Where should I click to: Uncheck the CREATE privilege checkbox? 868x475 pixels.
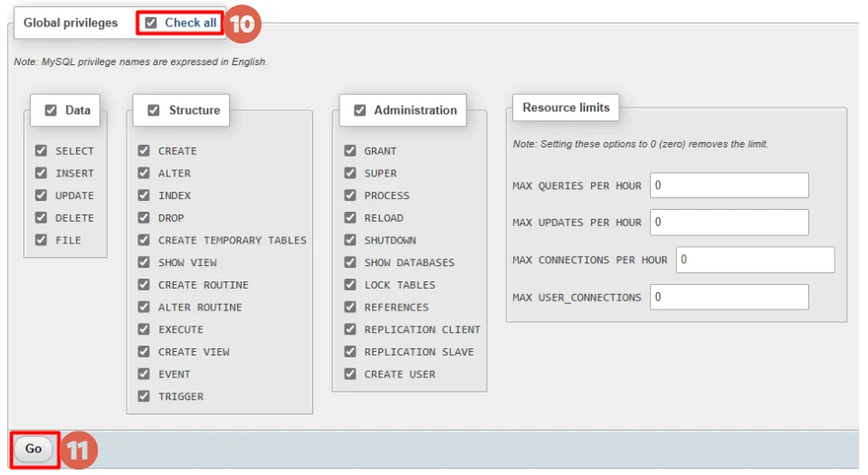pos(144,150)
